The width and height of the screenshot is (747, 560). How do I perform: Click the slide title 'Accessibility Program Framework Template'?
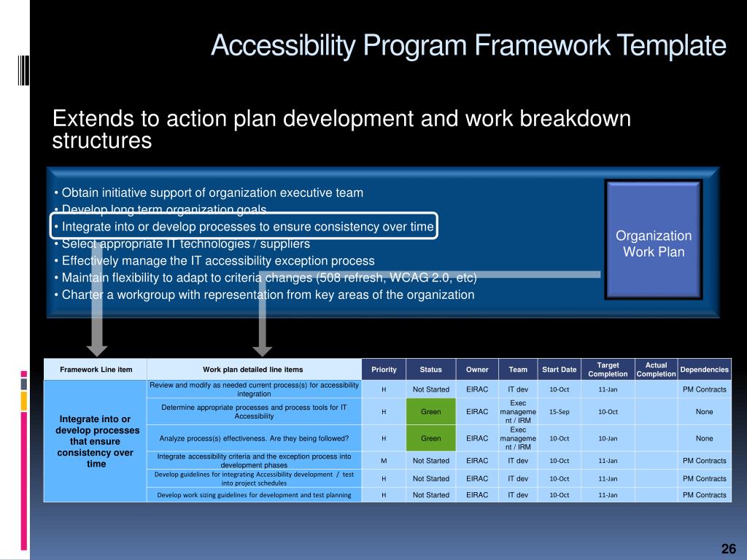468,46
